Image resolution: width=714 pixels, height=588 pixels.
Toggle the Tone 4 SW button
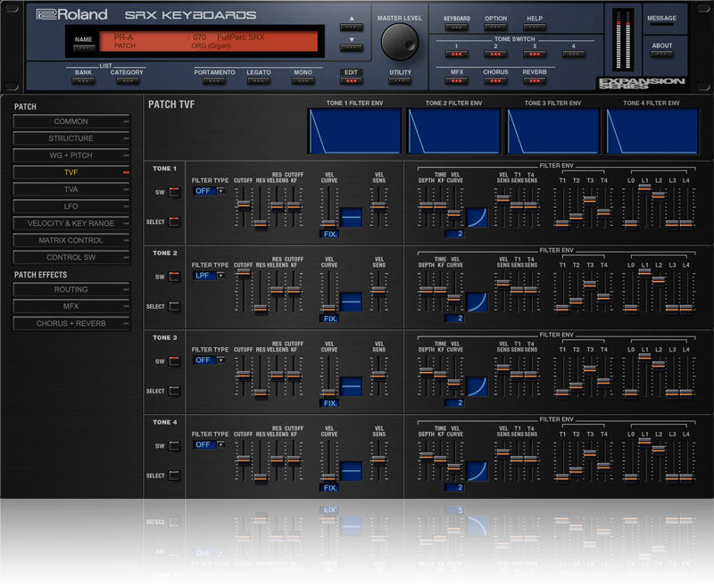tap(174, 446)
